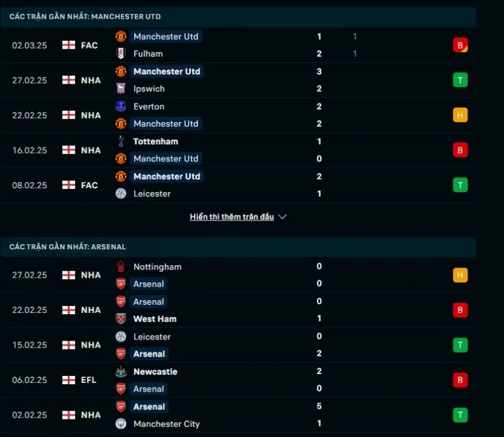Click the Newcastle club badge
Viewport: 504px width, 437px height.
[x=121, y=372]
